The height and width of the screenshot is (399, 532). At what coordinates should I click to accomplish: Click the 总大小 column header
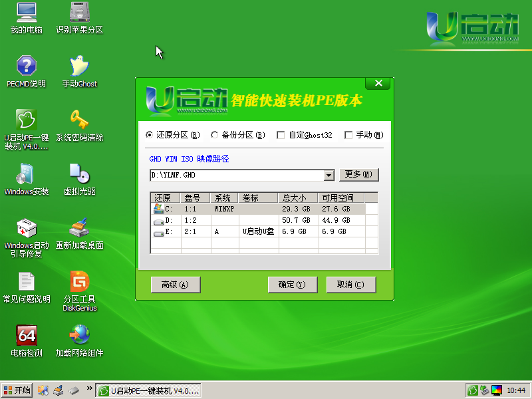(x=298, y=198)
